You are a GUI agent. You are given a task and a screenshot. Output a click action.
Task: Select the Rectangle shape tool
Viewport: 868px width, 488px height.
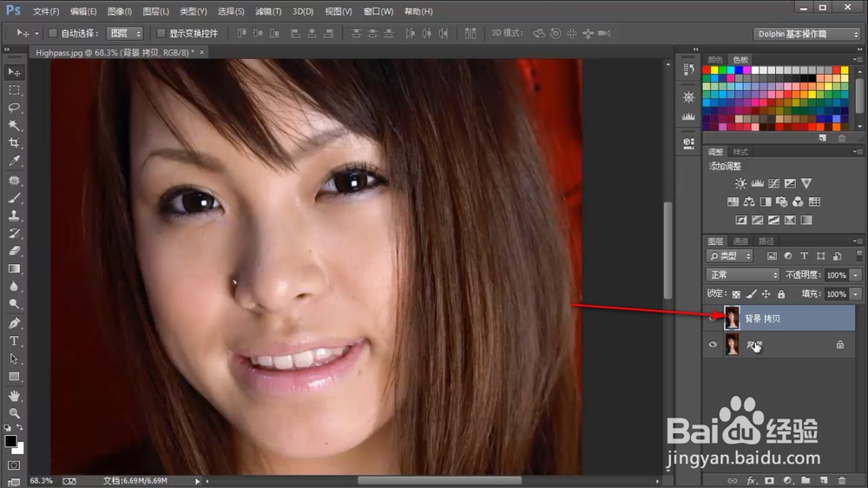(x=15, y=377)
